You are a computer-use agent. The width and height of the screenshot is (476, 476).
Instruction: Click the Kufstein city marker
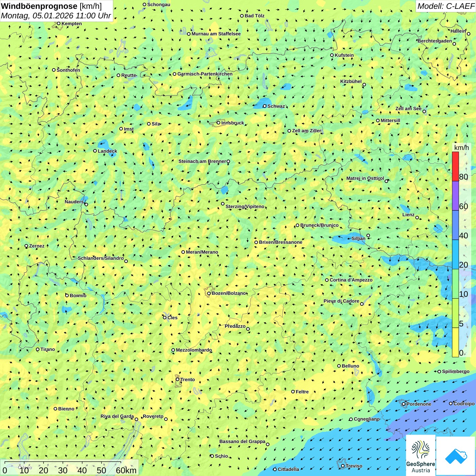point(332,55)
